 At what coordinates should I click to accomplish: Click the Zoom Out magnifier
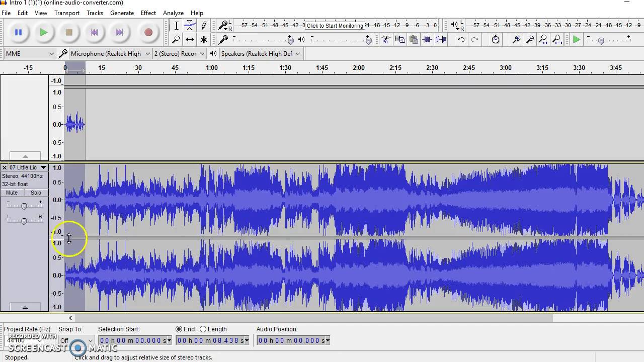pyautogui.click(x=530, y=39)
